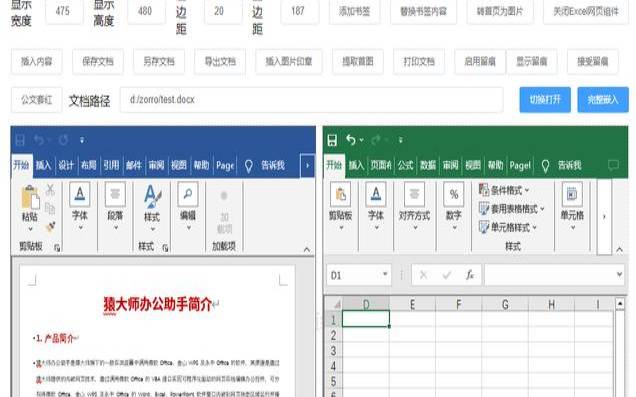Open the Word 样式 styles icon
Image resolution: width=636 pixels, height=397 pixels.
pyautogui.click(x=152, y=196)
